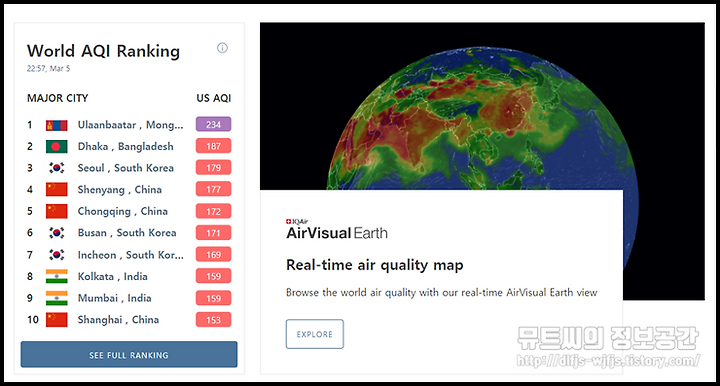Click the 22:57, Mar 5 timestamp
The image size is (720, 386).
[48, 68]
